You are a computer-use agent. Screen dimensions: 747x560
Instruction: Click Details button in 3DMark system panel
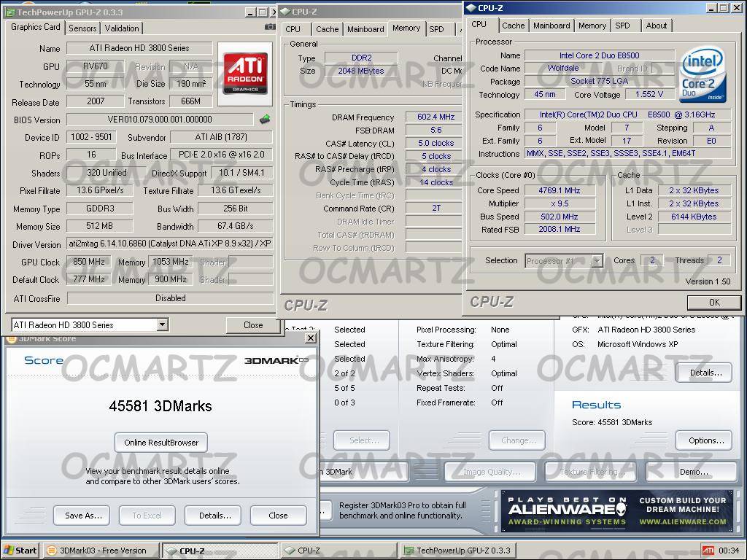click(705, 373)
